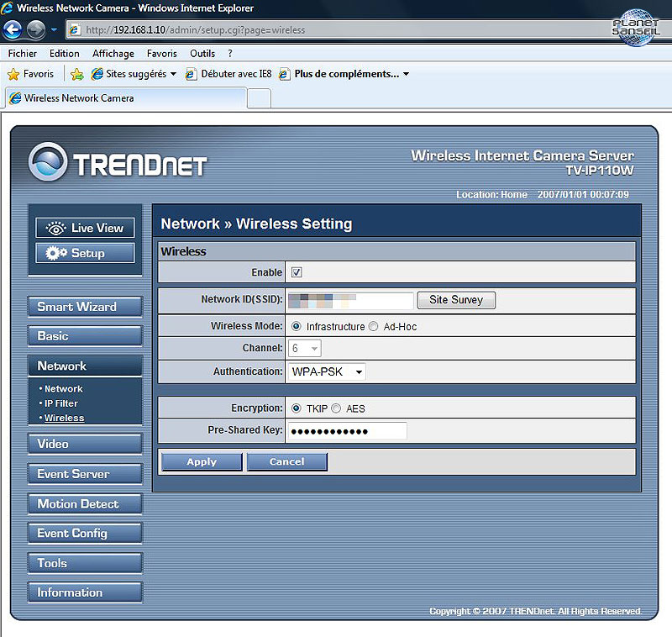672x637 pixels.
Task: Expand the Plus de compléments dropdown
Action: point(351,74)
